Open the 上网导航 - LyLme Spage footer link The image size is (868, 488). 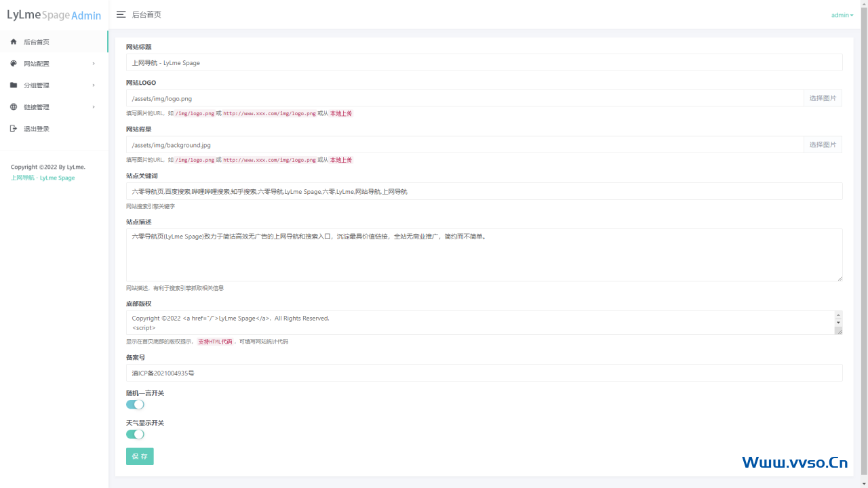click(43, 178)
